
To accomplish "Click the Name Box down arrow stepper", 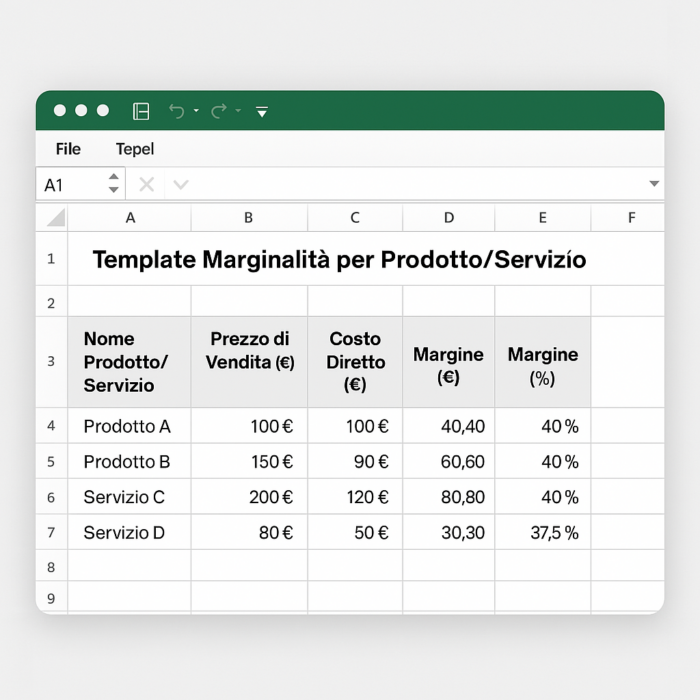I will (x=114, y=190).
